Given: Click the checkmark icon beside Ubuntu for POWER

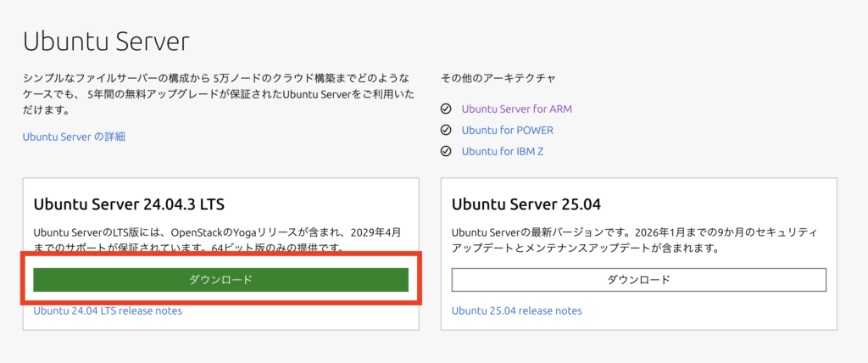Looking at the screenshot, I should (x=447, y=131).
